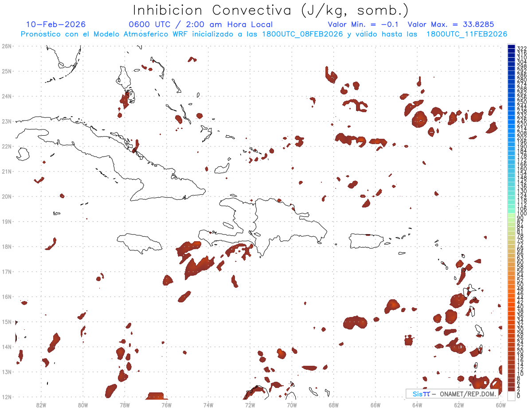Click latitude label '26N'

pos(6,46)
